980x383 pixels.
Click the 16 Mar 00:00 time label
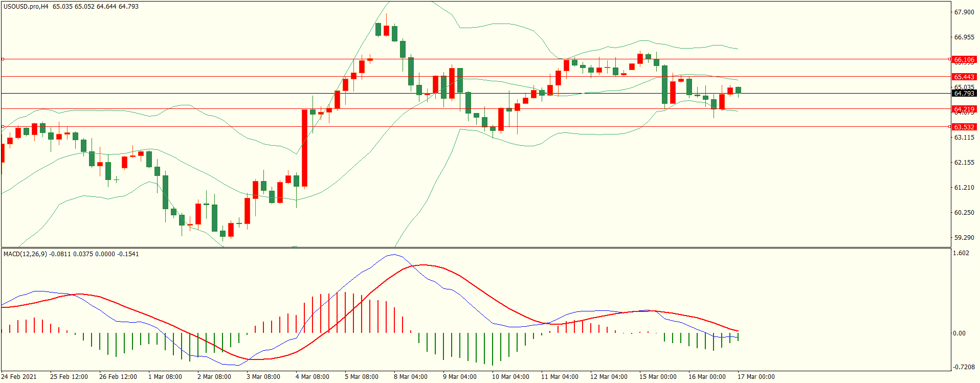707,377
